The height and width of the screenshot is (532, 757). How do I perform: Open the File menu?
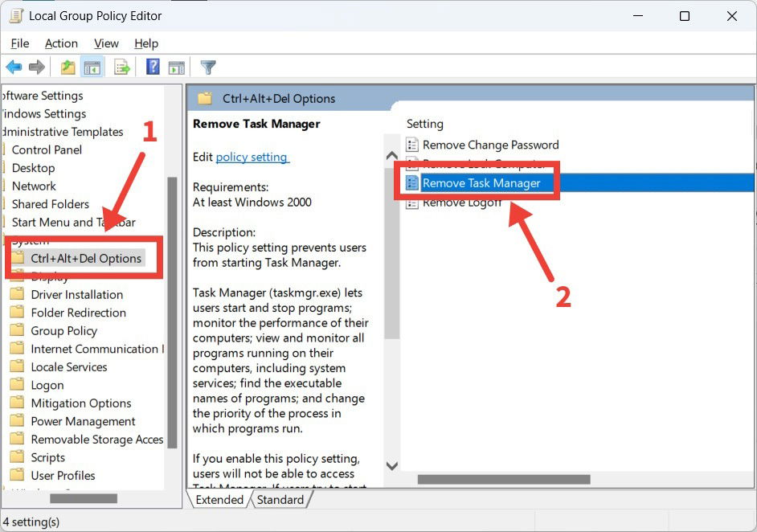click(x=20, y=43)
